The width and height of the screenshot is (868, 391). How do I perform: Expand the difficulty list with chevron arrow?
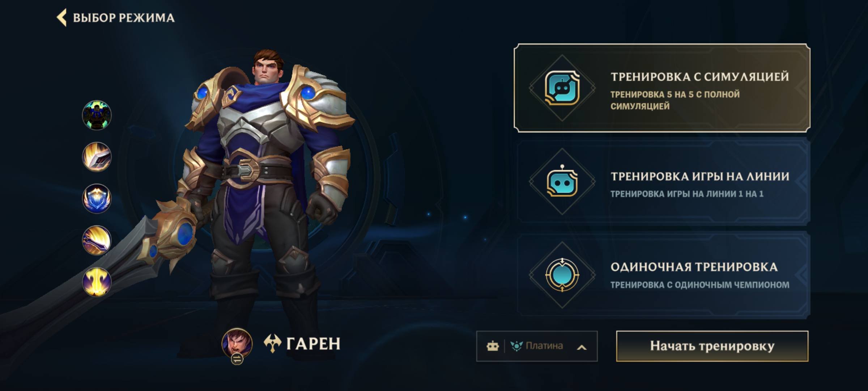(582, 347)
